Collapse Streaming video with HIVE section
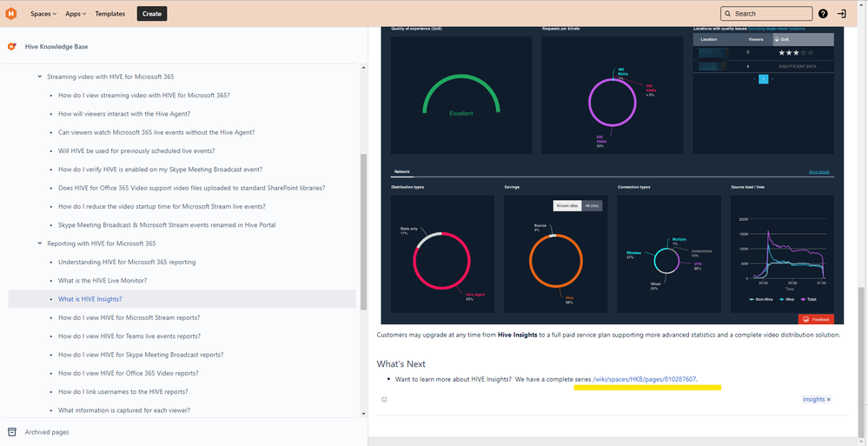This screenshot has width=868, height=446. (40, 77)
